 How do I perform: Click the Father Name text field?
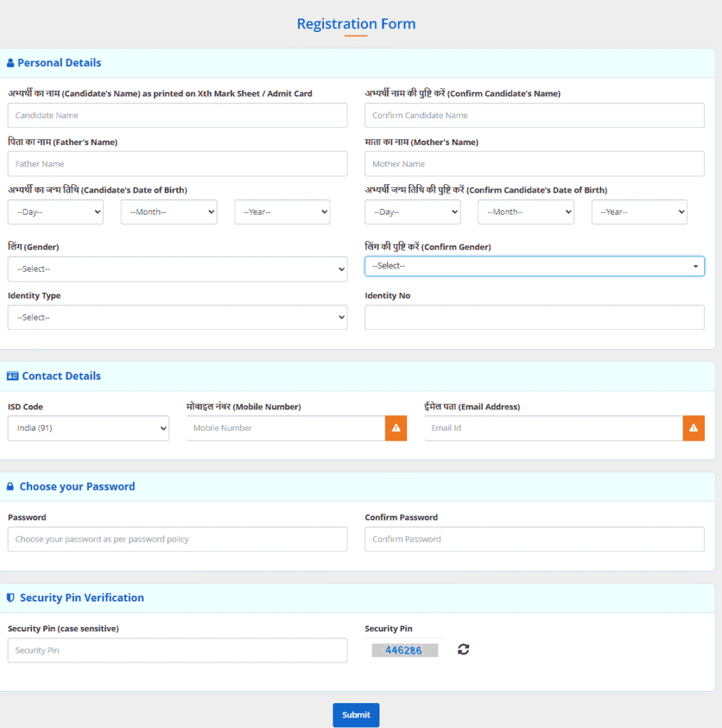[x=177, y=164]
